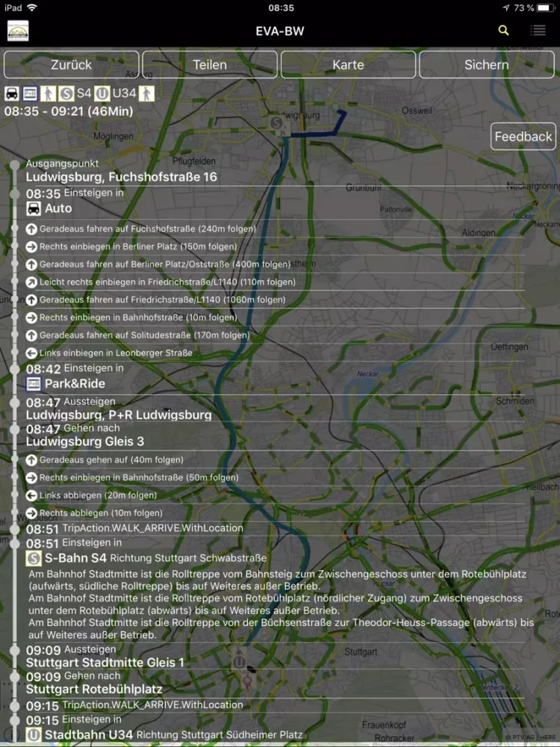
Task: Select 'Stuttgart Stadtmitte Gleis 1' stop
Action: click(x=105, y=663)
